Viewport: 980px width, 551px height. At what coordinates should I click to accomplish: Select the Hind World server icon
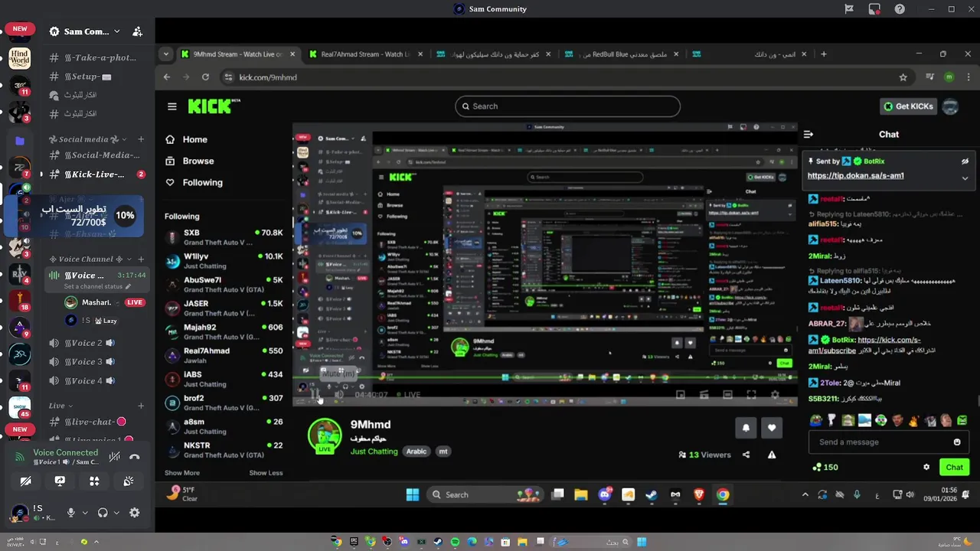click(x=20, y=59)
